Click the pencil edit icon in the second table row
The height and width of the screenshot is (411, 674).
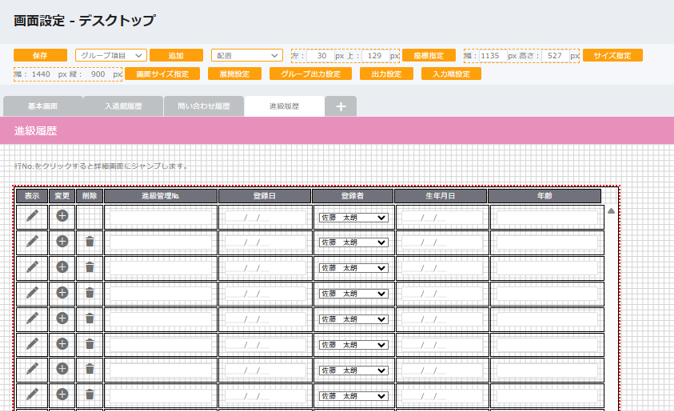click(x=32, y=241)
